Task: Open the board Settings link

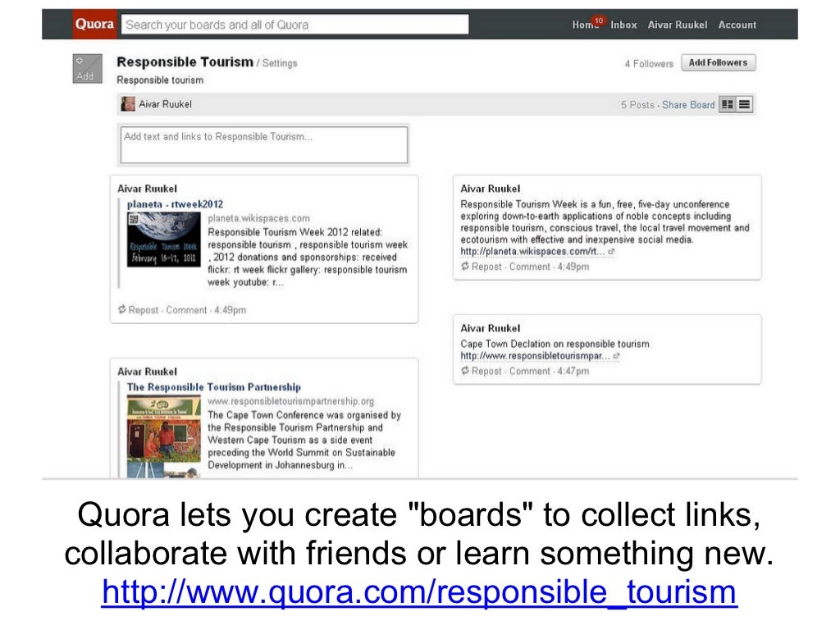Action: point(280,63)
